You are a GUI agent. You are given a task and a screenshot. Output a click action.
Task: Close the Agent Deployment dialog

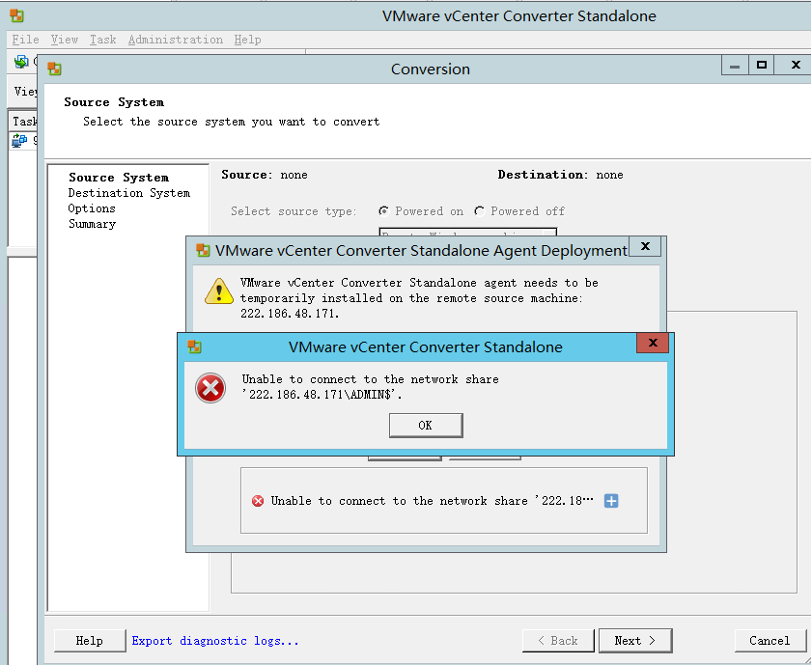[x=645, y=246]
